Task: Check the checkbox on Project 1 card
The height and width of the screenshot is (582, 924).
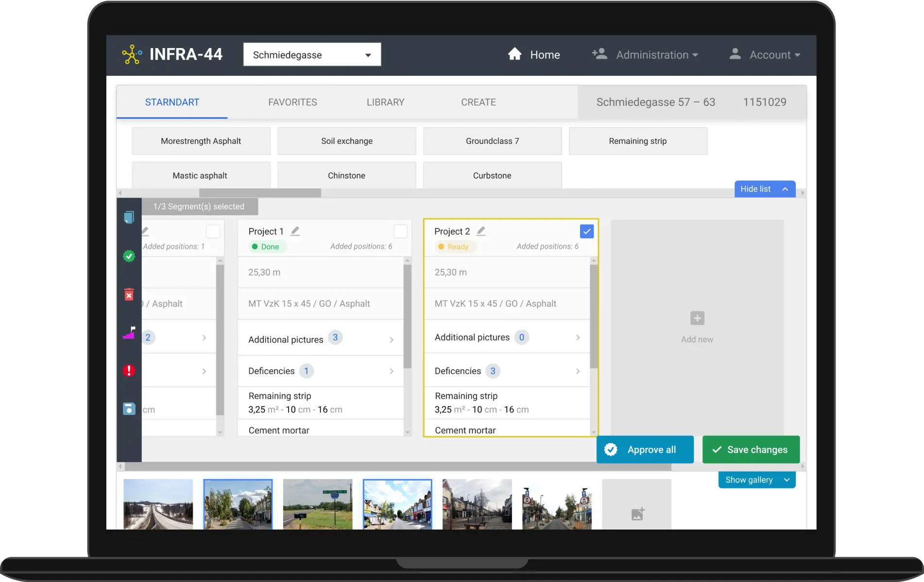Action: click(x=400, y=231)
